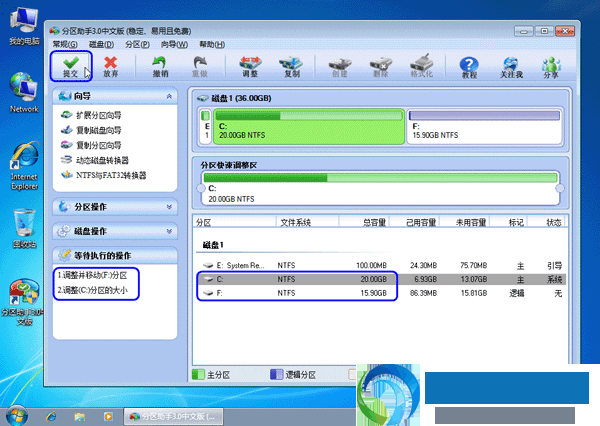The width and height of the screenshot is (600, 426).
Task: Click the 未用容量 column header
Action: [x=465, y=222]
